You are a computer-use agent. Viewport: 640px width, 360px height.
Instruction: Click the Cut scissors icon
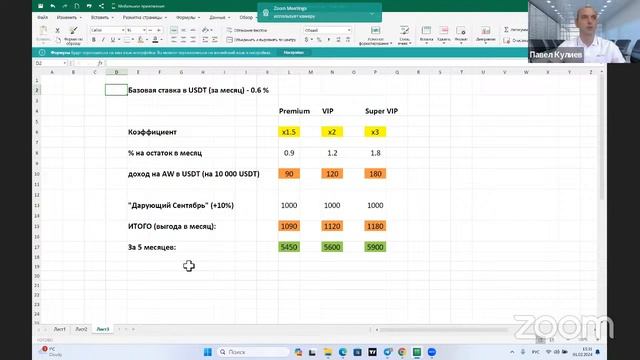click(58, 30)
